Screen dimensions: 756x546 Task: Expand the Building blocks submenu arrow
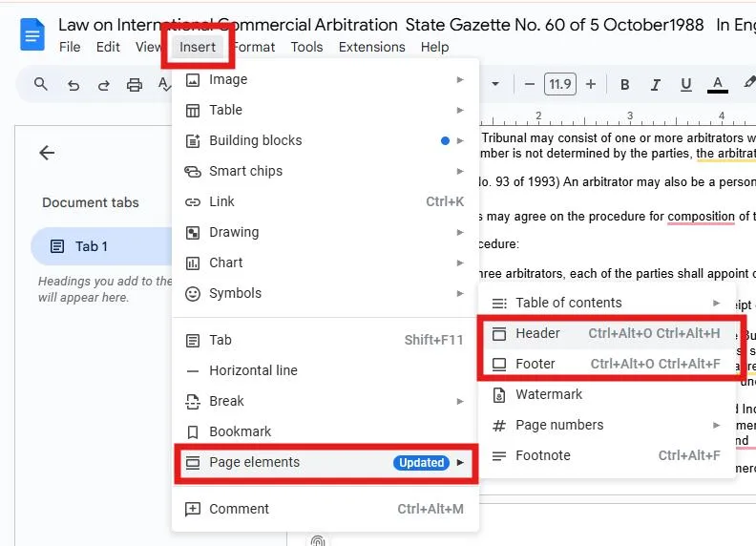click(460, 141)
